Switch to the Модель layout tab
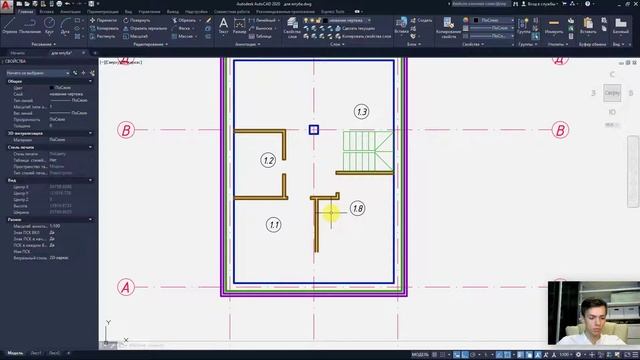The width and height of the screenshot is (640, 360). tap(15, 353)
